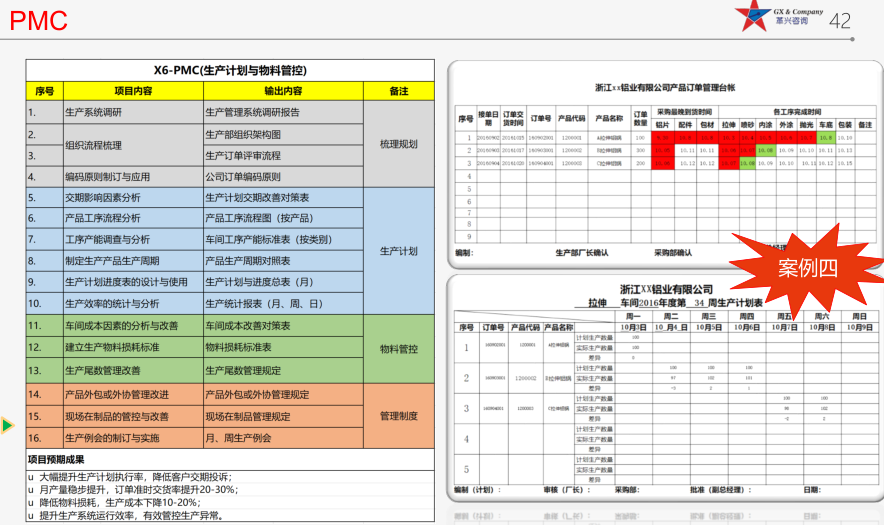Click the 序号 header cell in the PMC table

pyautogui.click(x=45, y=91)
